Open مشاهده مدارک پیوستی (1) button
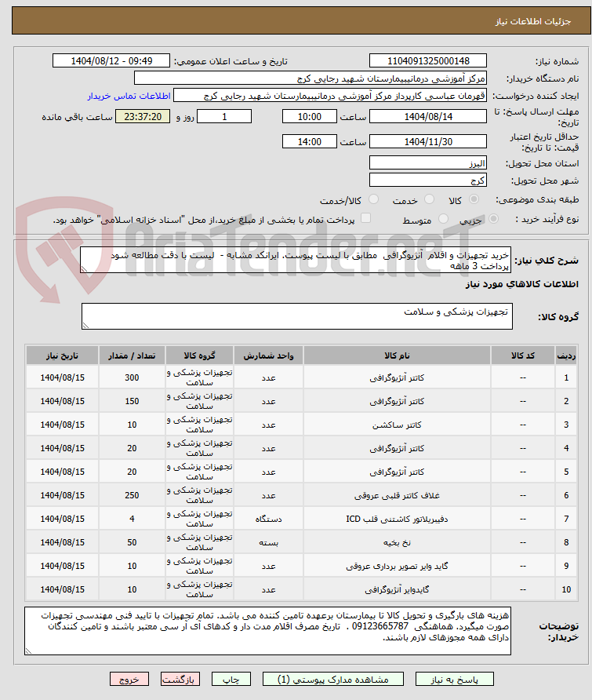Image resolution: width=592 pixels, height=700 pixels. [x=332, y=680]
